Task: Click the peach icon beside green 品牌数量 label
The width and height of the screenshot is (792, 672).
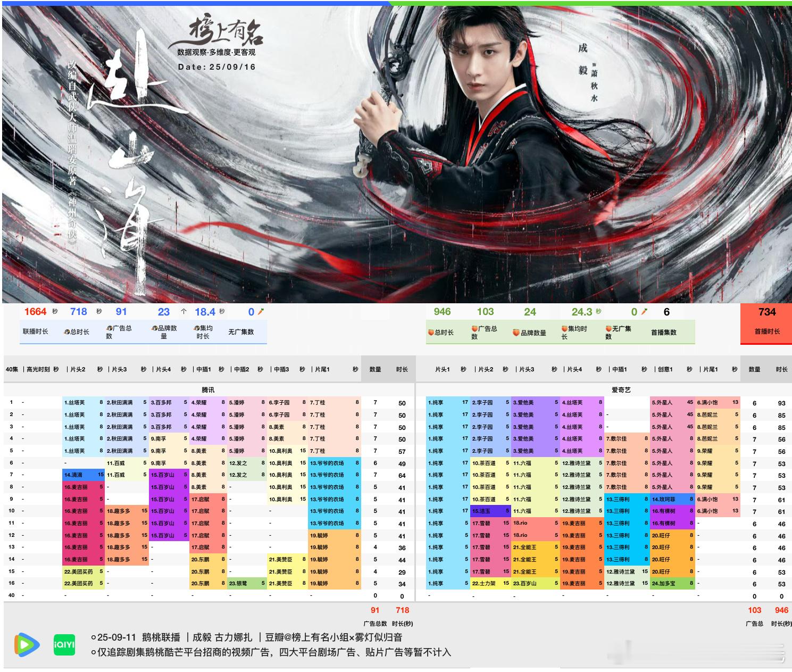Action: tap(516, 333)
